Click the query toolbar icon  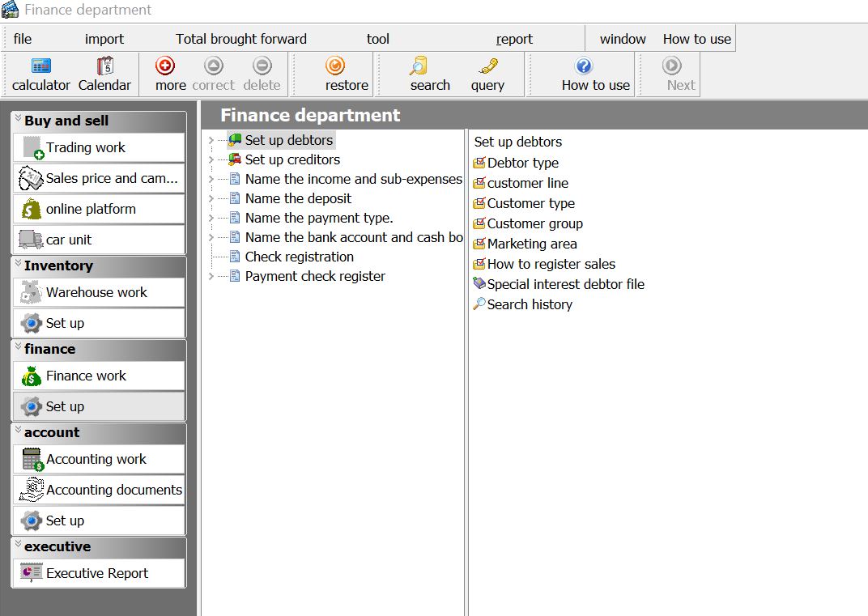(x=487, y=74)
